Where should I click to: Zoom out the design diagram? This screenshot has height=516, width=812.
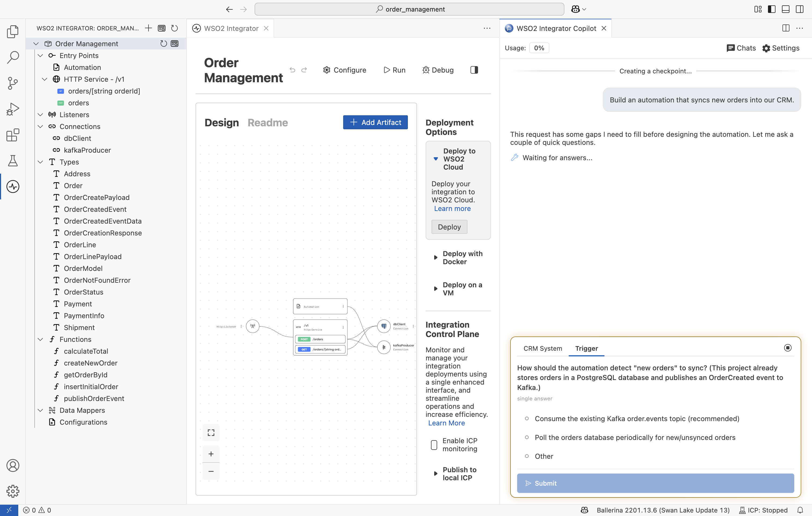(x=211, y=471)
